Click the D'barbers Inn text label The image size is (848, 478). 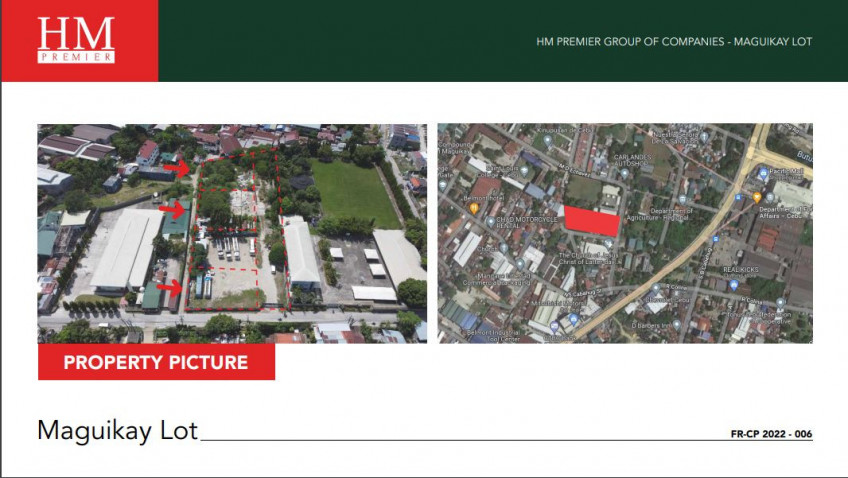pyautogui.click(x=651, y=326)
